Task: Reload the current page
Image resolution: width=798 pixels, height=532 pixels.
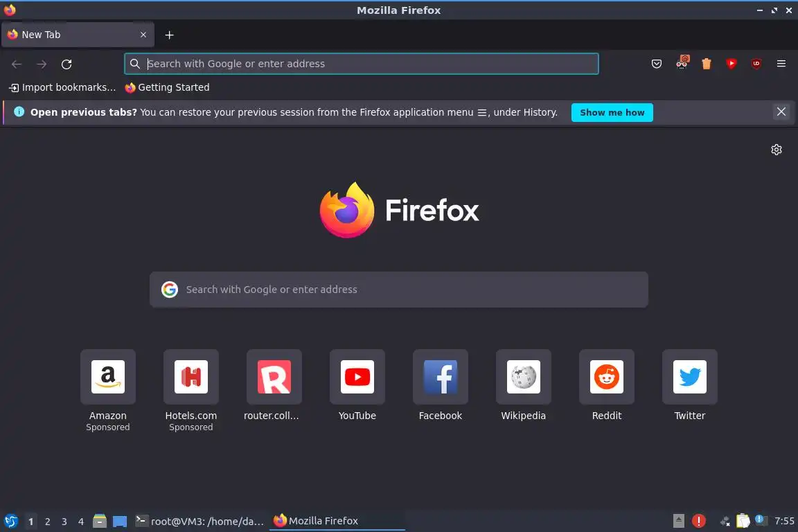Action: (66, 64)
